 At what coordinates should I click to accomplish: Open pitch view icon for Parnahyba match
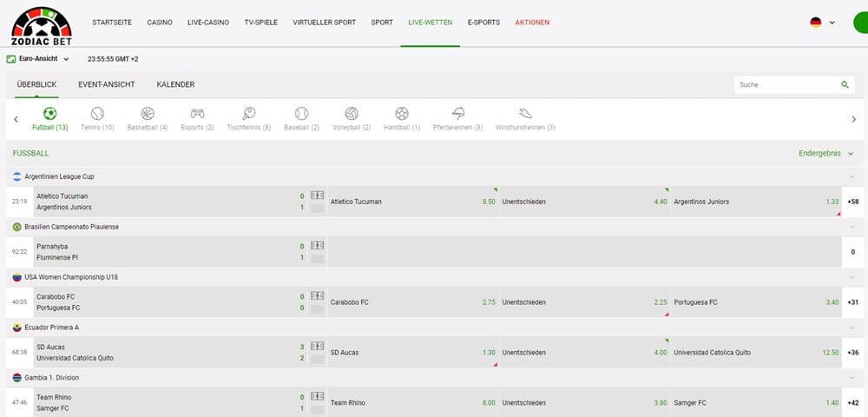point(317,246)
